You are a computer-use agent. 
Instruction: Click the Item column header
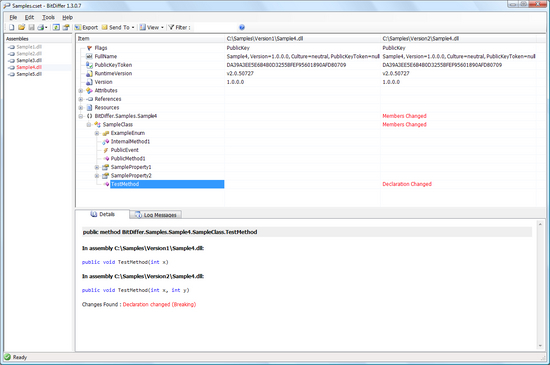click(x=150, y=39)
